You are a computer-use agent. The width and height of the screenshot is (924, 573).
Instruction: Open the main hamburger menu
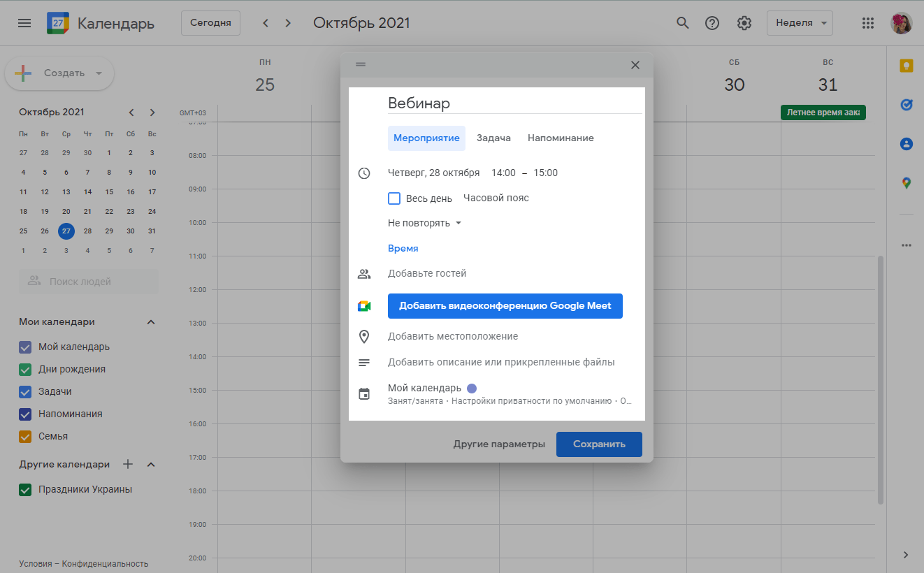24,23
